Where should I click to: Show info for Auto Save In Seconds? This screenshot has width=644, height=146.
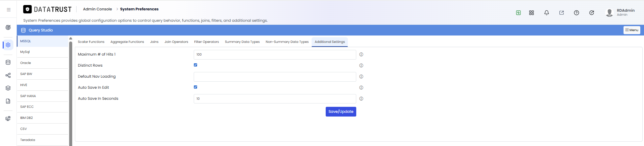[x=361, y=99]
